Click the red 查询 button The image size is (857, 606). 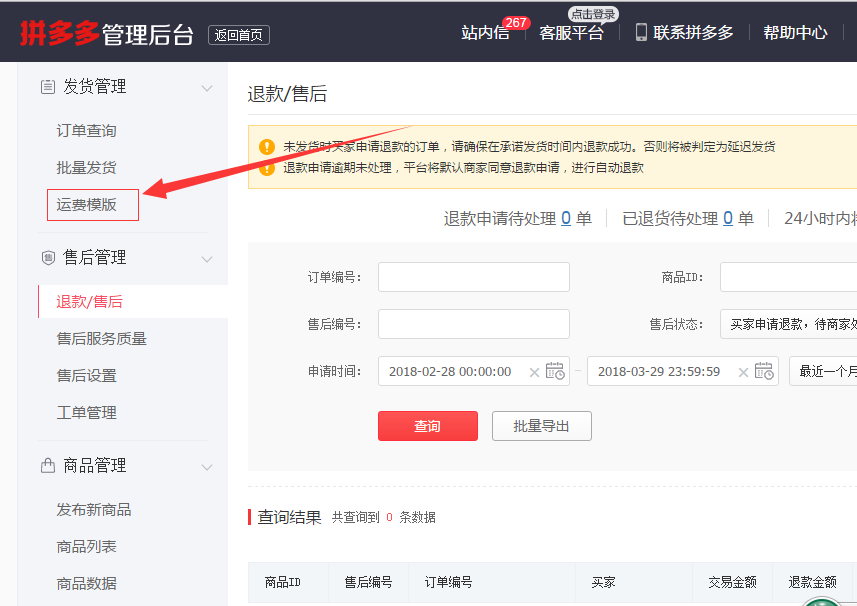coord(428,426)
